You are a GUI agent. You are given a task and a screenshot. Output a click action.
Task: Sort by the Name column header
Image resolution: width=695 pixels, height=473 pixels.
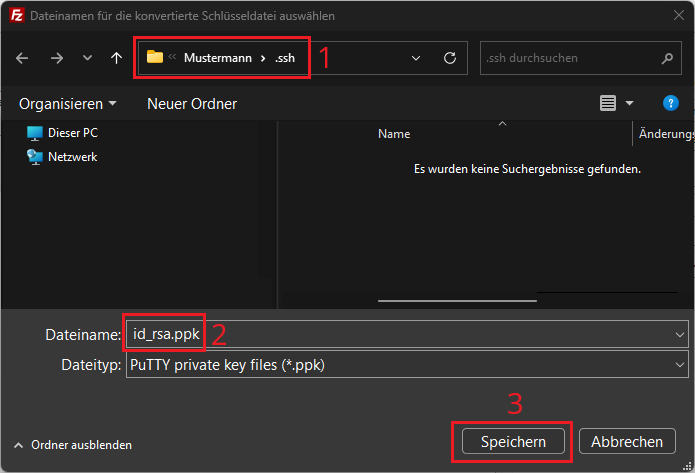pyautogui.click(x=394, y=134)
